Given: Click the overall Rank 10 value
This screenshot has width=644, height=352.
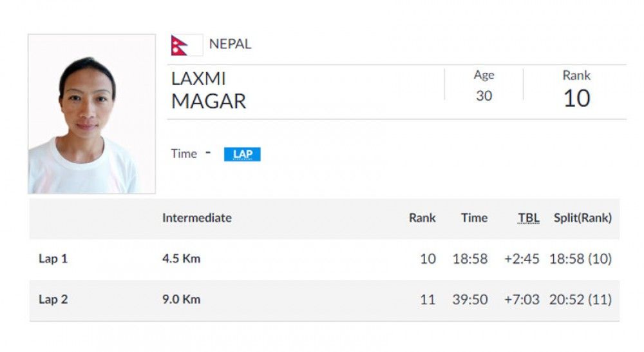Looking at the screenshot, I should (576, 98).
